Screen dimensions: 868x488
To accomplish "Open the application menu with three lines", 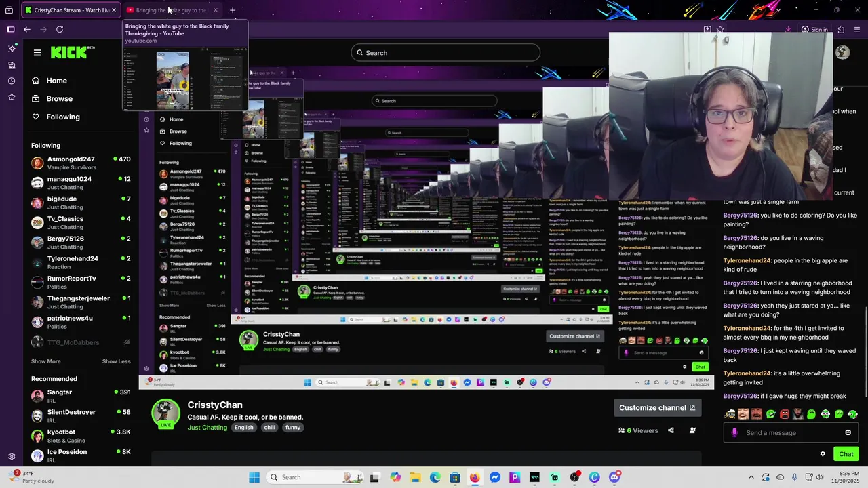I will [x=858, y=29].
